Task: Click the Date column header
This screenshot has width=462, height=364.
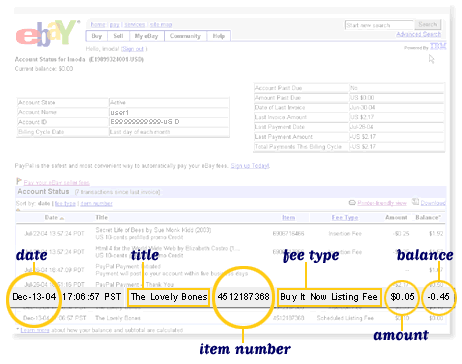Action: point(51,217)
